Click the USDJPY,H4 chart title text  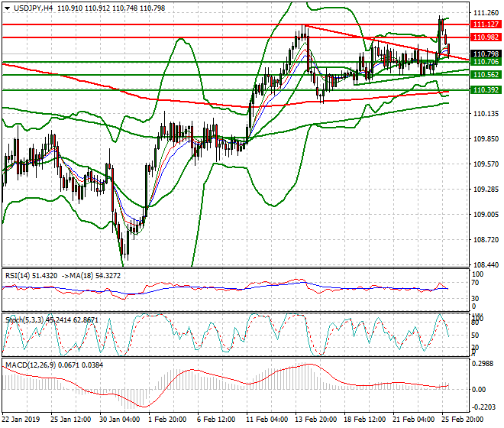pos(33,8)
